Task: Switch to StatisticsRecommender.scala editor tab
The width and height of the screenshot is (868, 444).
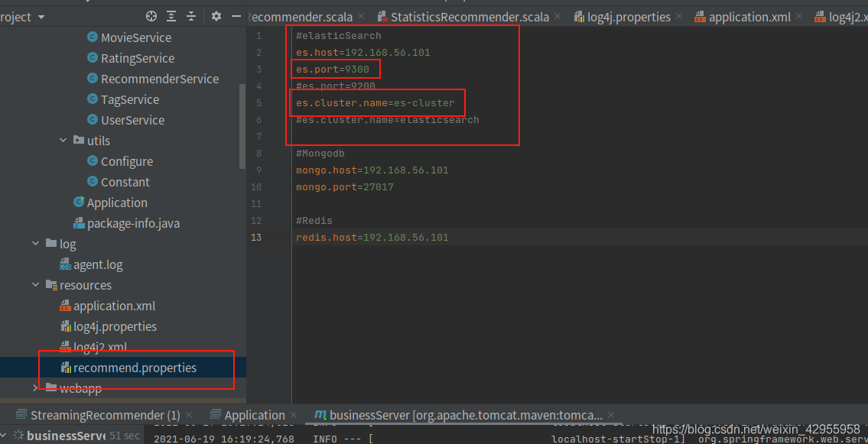Action: [470, 17]
